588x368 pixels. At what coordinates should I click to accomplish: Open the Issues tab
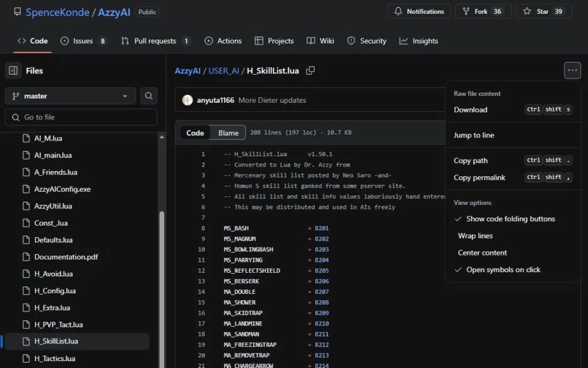pos(84,41)
